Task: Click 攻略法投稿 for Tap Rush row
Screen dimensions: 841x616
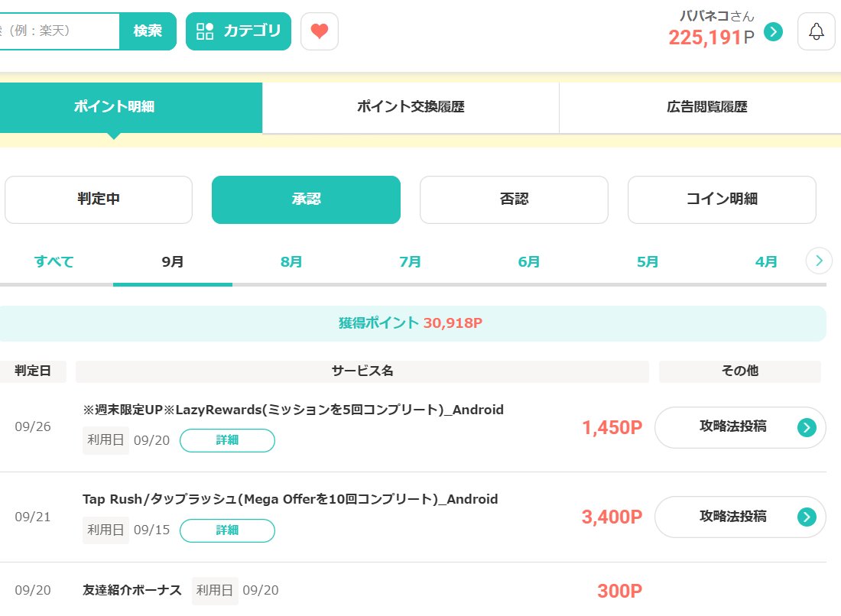Action: click(740, 517)
